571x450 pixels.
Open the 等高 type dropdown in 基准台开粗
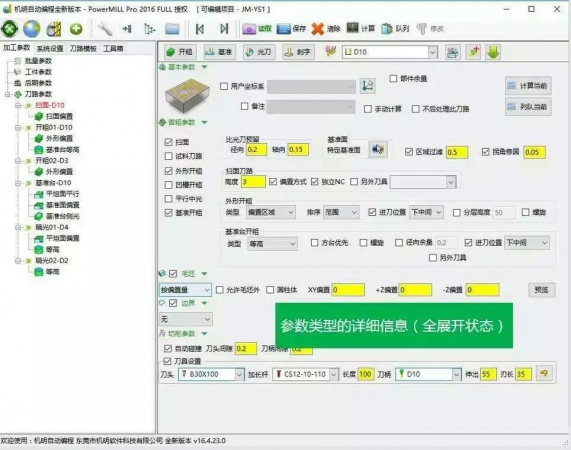[x=272, y=244]
